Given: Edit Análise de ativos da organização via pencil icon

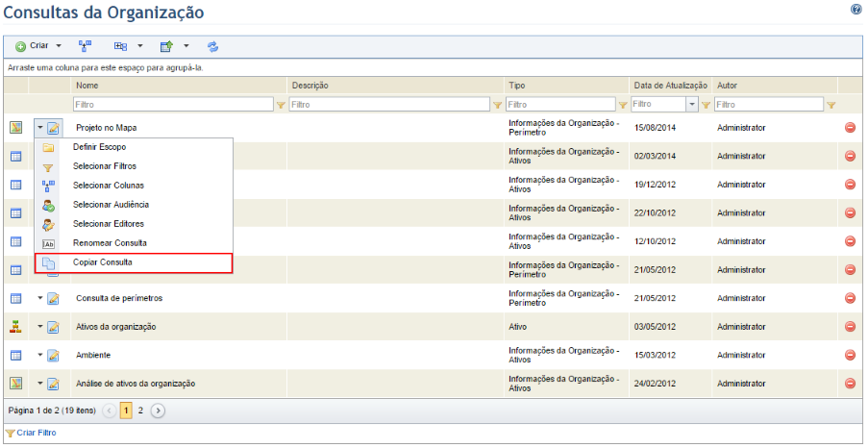Looking at the screenshot, I should click(x=53, y=384).
